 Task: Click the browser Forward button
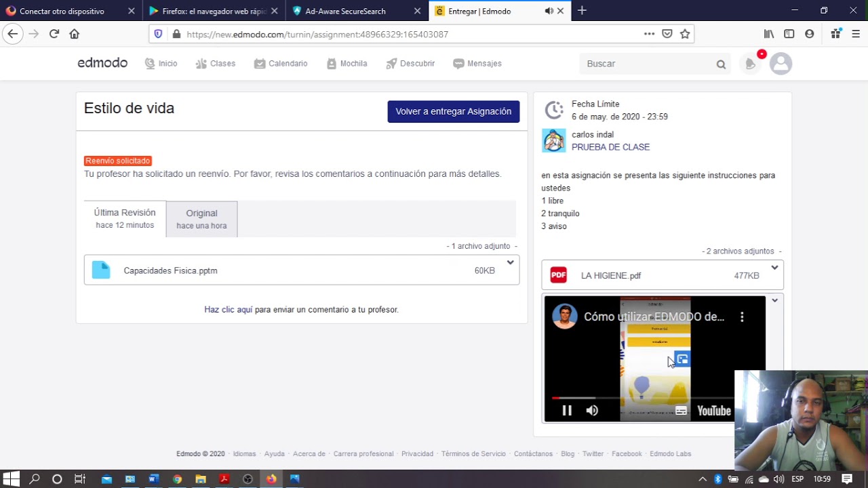(x=34, y=34)
